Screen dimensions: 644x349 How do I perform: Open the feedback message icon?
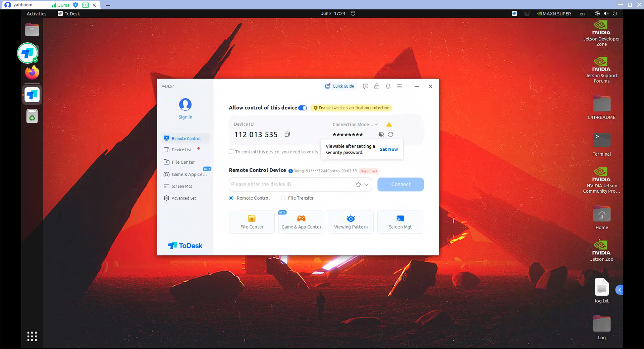[x=366, y=86]
